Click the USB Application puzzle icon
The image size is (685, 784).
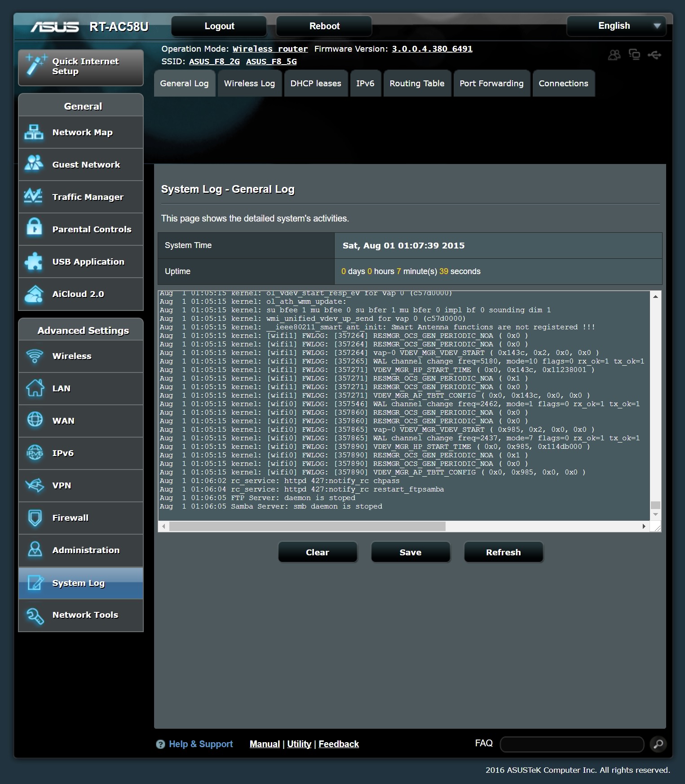(34, 261)
